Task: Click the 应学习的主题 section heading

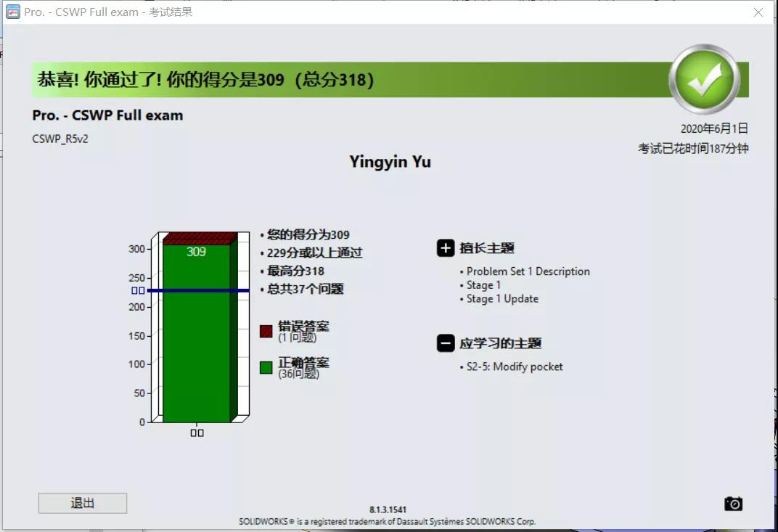Action: coord(500,343)
